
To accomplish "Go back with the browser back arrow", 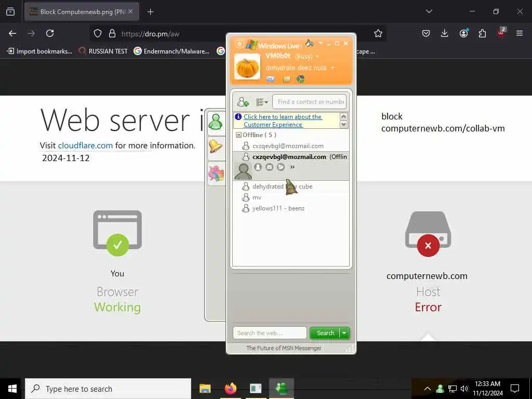I will [x=12, y=33].
